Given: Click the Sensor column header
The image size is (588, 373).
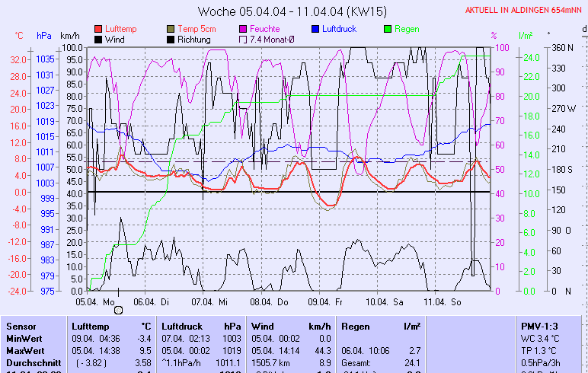Looking at the screenshot, I should [21, 326].
